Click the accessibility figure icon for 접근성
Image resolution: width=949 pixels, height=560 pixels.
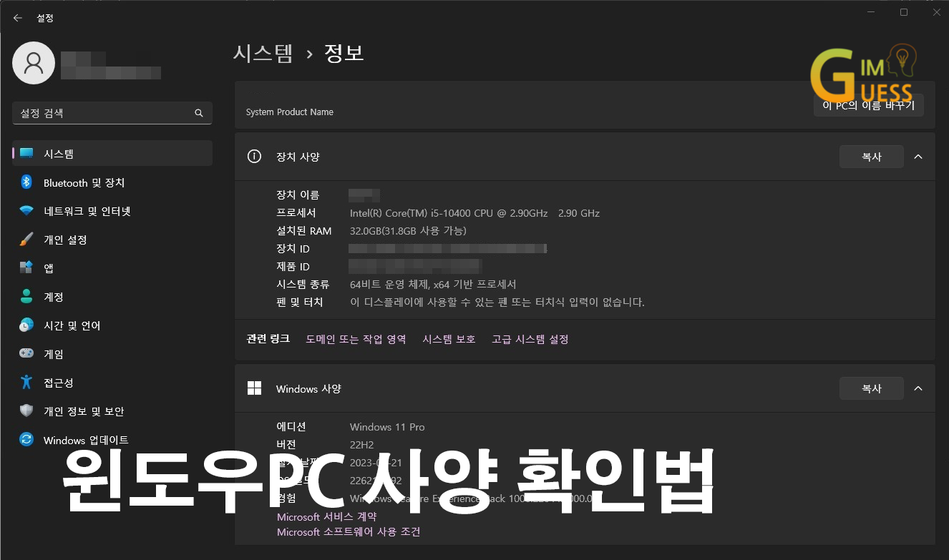(x=26, y=382)
